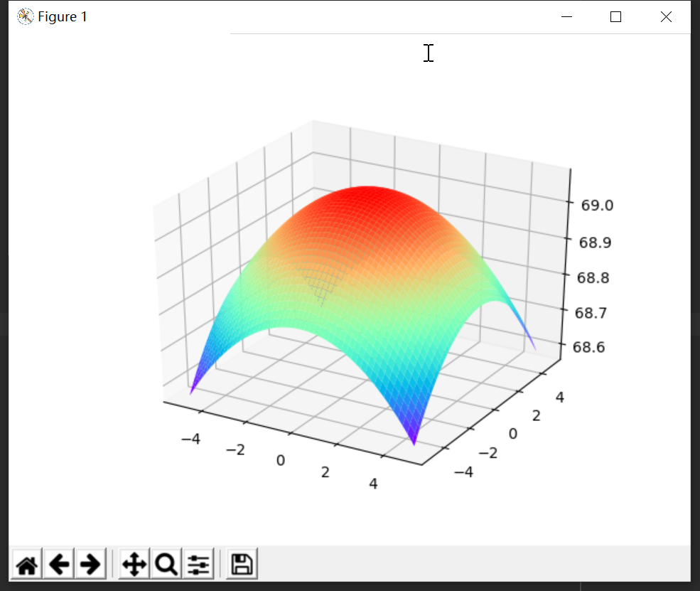Reset the plot to the original home view

[27, 564]
